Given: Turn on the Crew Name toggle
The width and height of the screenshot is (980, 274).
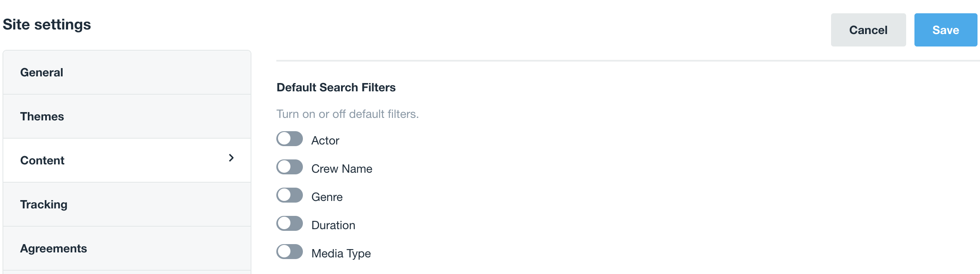Looking at the screenshot, I should (290, 167).
